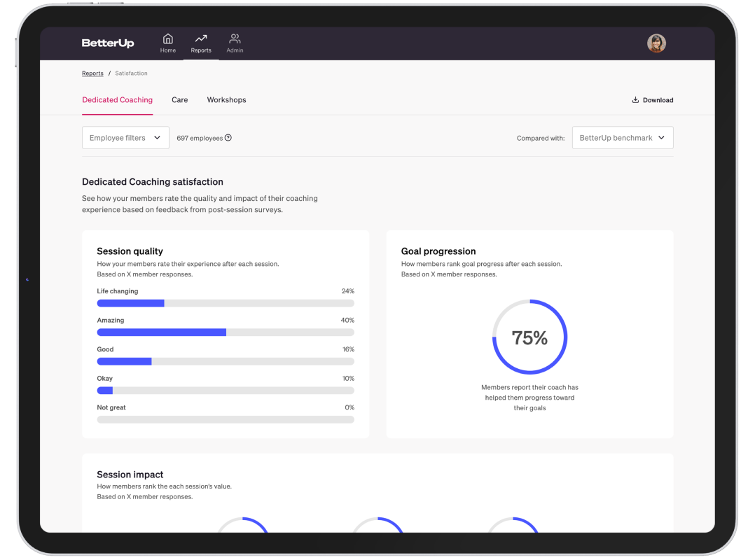Viewport: 755px width, 560px height.
Task: Click the Reports breadcrumb link
Action: (92, 73)
